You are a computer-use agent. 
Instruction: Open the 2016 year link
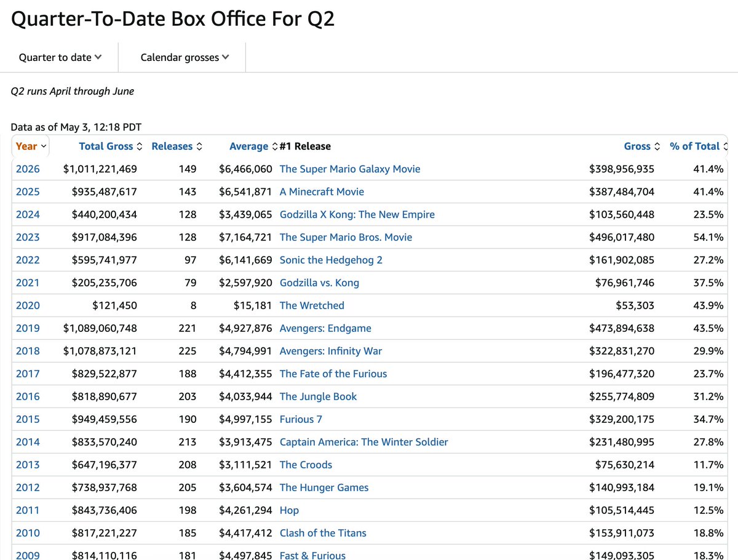point(28,396)
